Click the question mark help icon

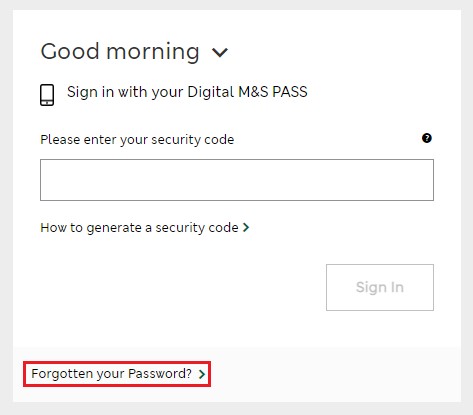[x=427, y=138]
